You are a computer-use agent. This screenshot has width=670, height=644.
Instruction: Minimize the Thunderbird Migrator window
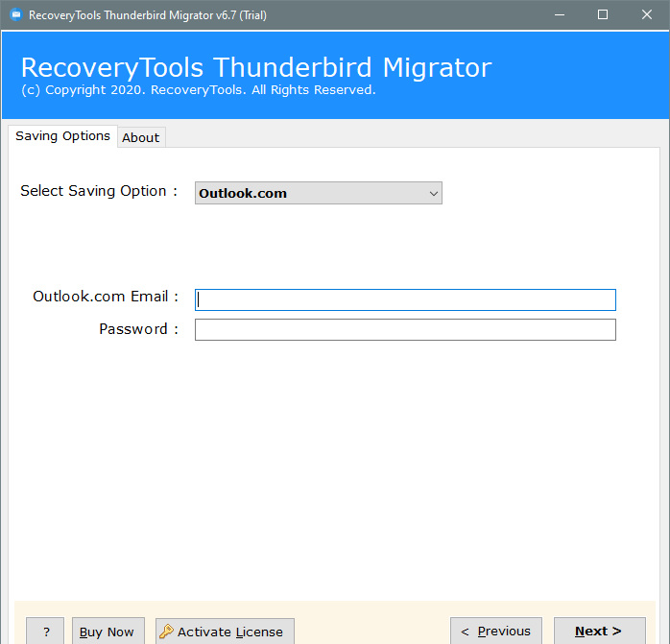click(x=560, y=15)
